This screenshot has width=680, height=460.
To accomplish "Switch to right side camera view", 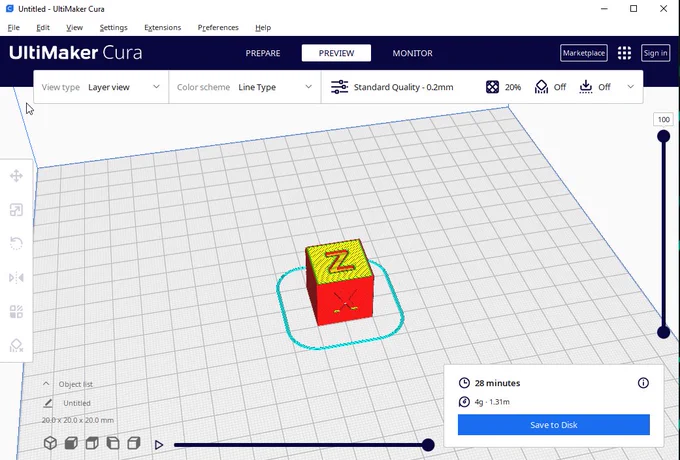I will click(x=134, y=443).
